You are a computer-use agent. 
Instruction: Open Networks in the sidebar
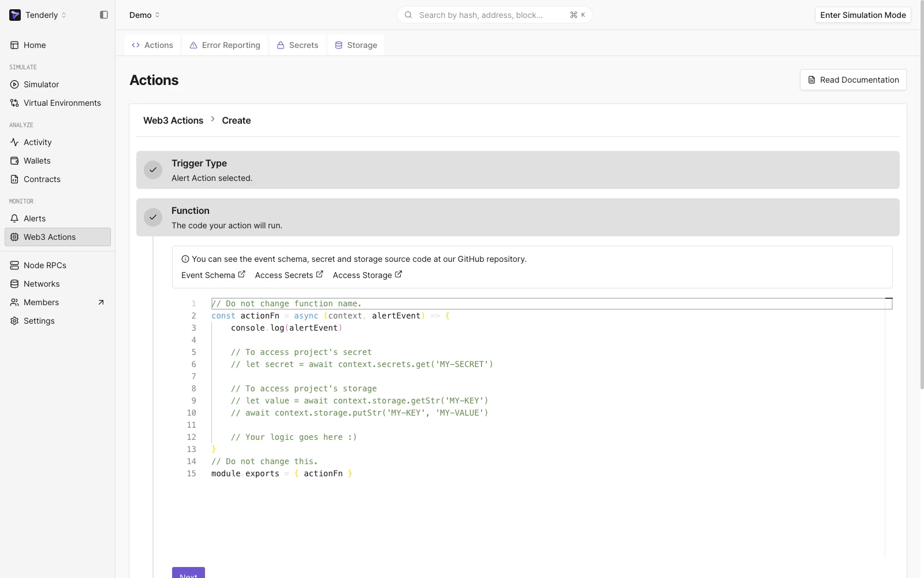click(57, 284)
